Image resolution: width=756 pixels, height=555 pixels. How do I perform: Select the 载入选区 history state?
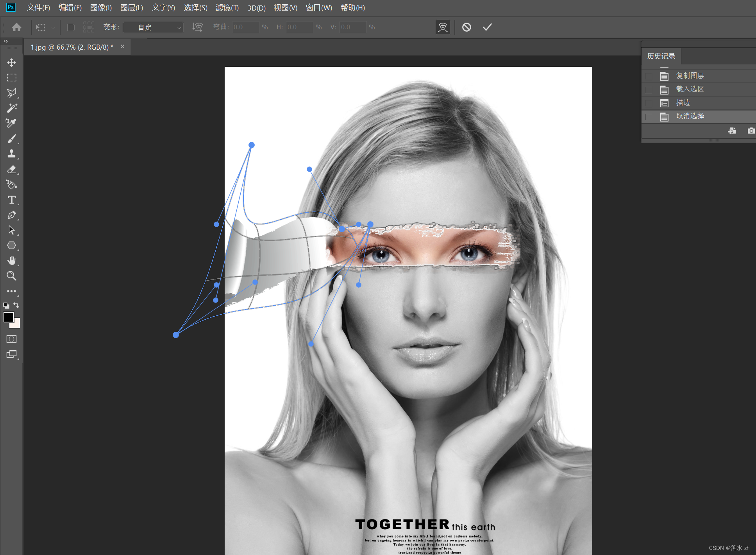tap(690, 89)
